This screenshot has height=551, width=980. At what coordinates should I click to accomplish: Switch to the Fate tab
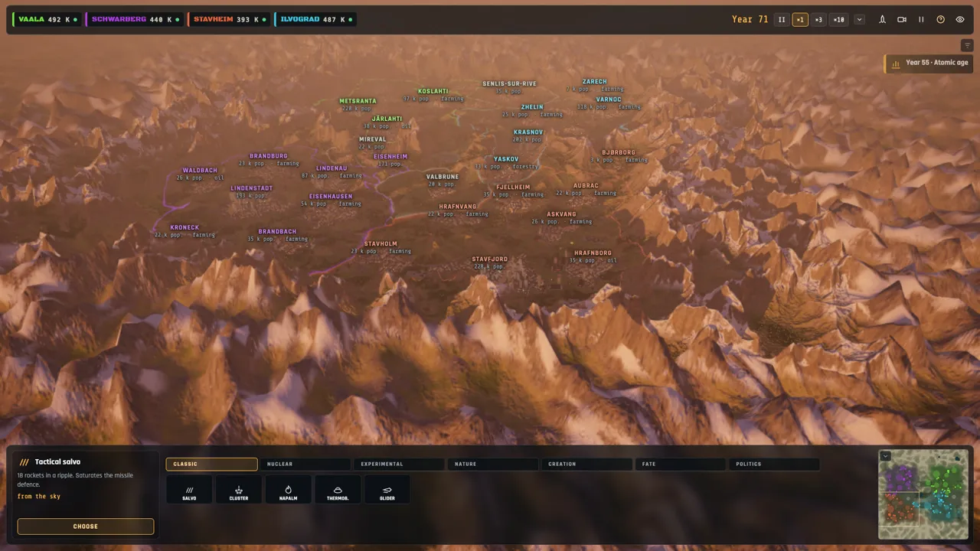(681, 464)
